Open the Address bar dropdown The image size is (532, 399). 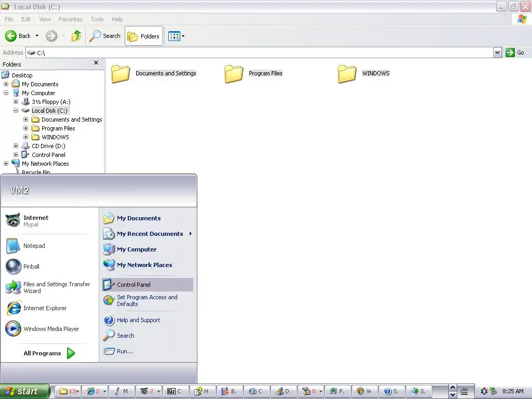click(497, 52)
